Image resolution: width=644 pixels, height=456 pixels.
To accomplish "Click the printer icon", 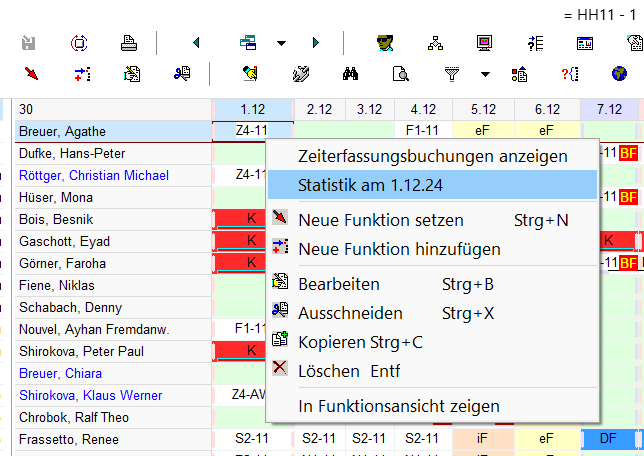I will tap(129, 43).
